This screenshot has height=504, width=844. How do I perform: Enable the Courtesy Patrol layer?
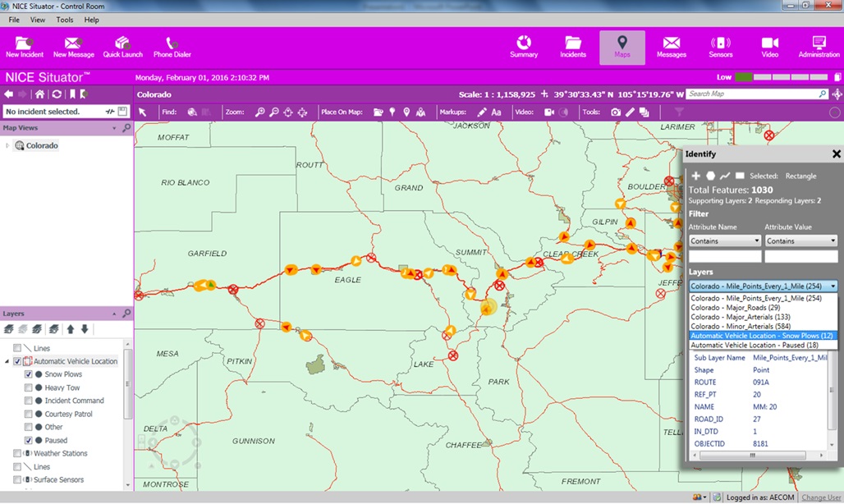(29, 414)
